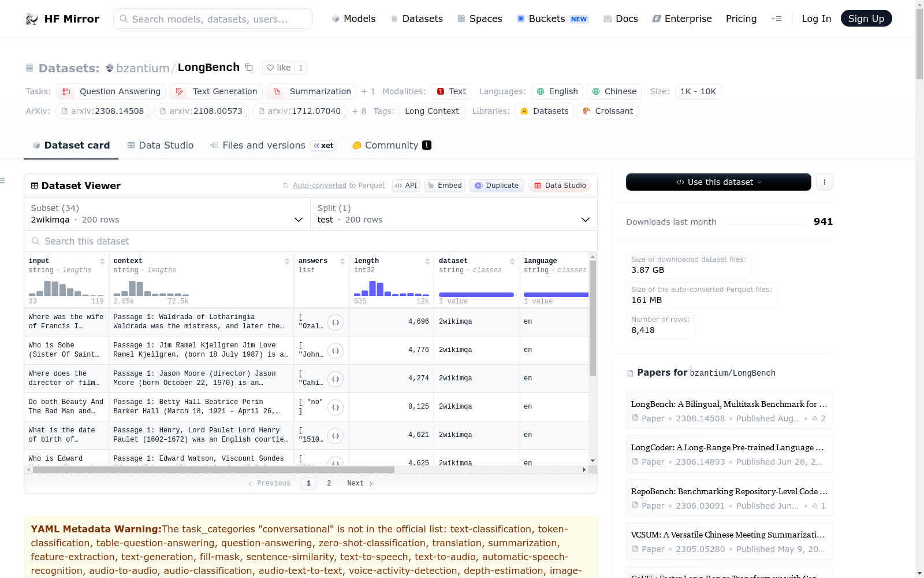Select the Chinese language tag
924x578 pixels.
[614, 91]
